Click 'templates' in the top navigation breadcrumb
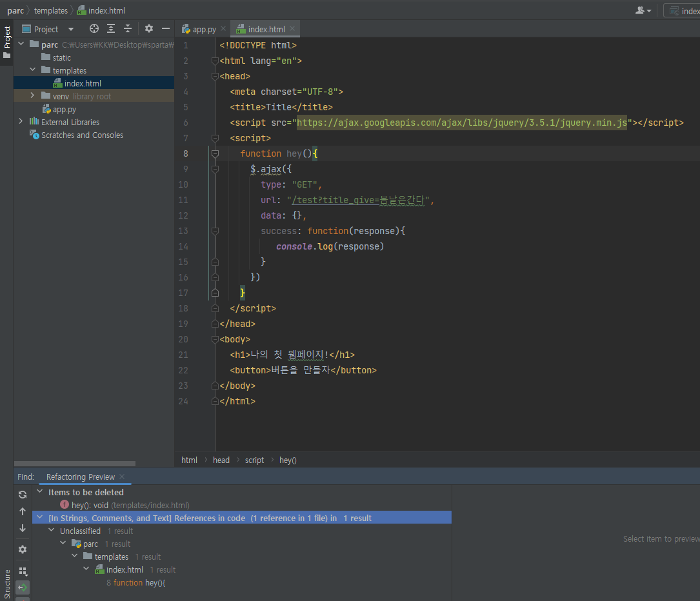 click(51, 10)
